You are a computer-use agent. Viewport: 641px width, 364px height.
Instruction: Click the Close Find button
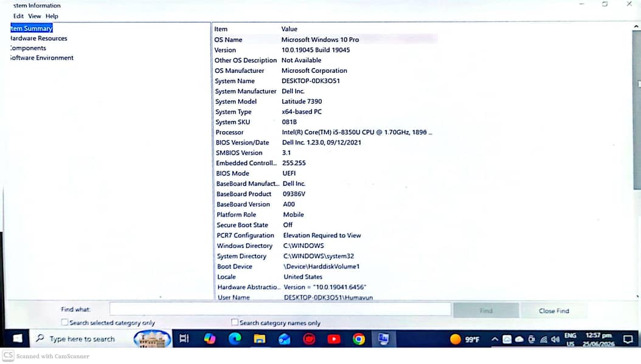pos(554,311)
